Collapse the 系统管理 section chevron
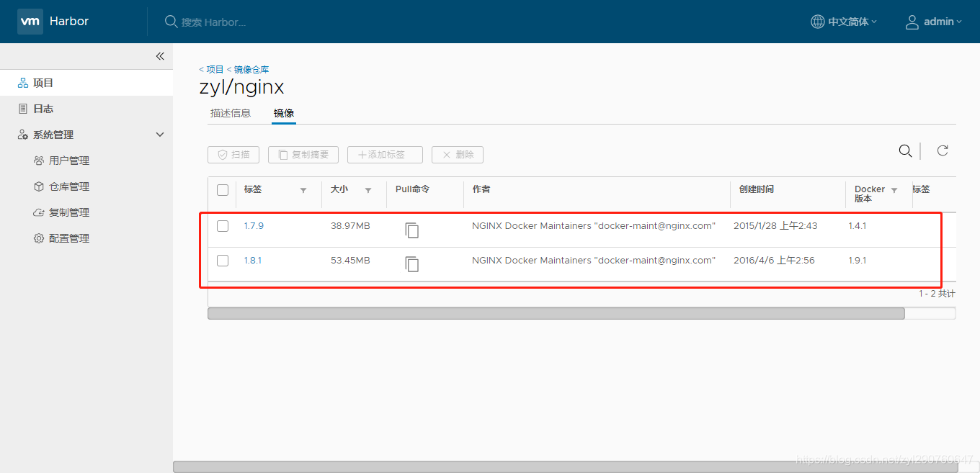 (x=160, y=135)
